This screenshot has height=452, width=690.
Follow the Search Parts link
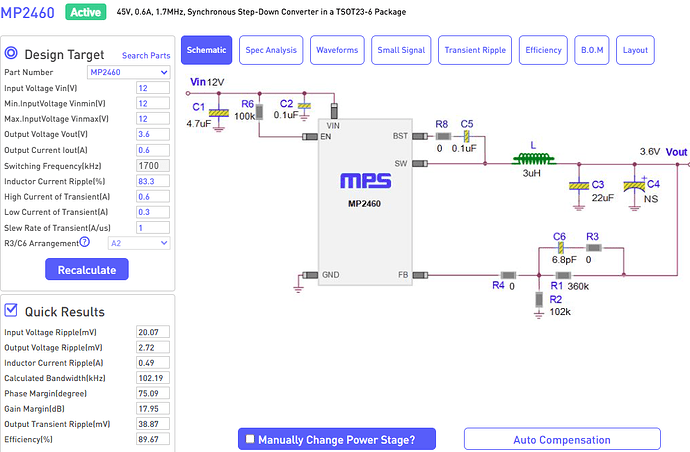(147, 55)
